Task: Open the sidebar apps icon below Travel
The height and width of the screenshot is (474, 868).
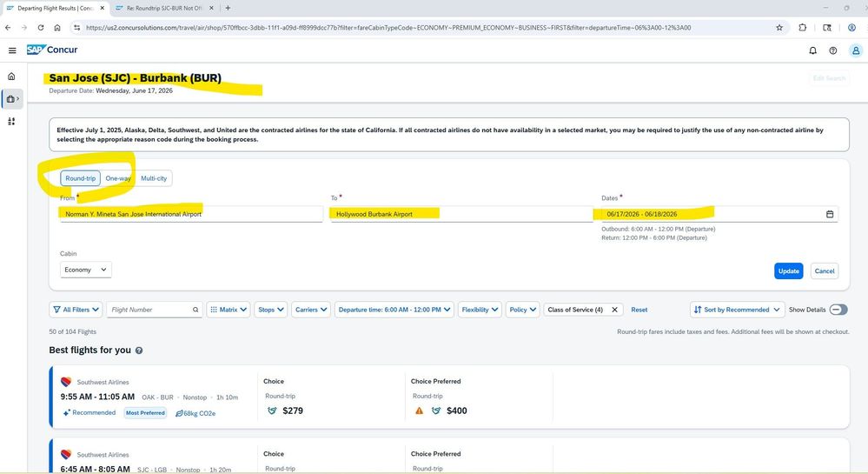Action: pos(11,122)
